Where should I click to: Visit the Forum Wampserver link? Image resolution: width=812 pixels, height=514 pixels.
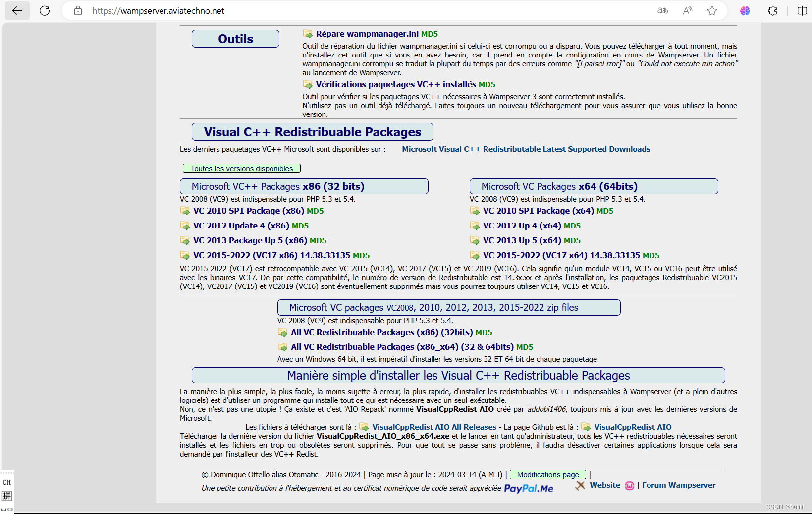[678, 485]
